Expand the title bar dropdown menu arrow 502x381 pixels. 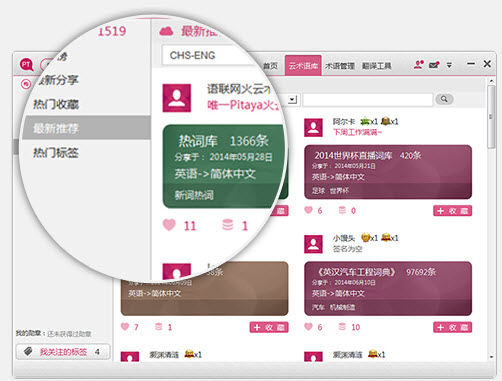coord(449,65)
